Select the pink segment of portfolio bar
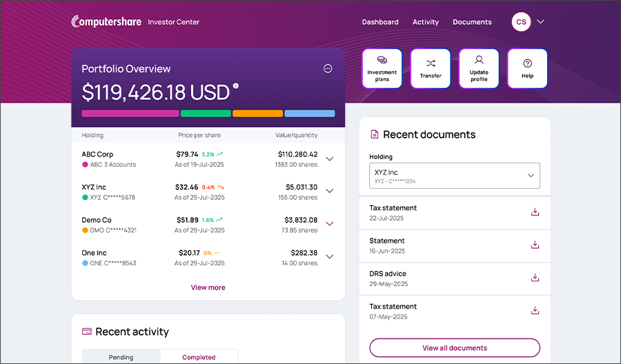This screenshot has width=621, height=364. [x=130, y=114]
